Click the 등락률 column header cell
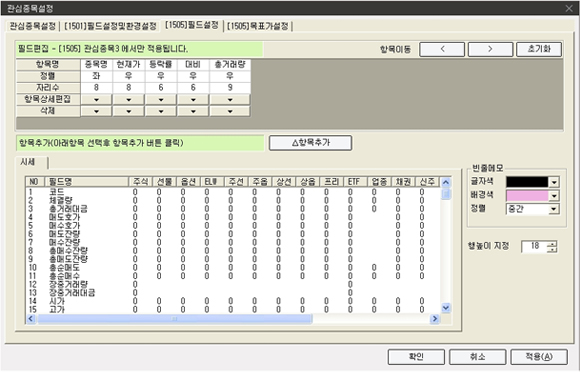Viewport: 580px width, 372px height. (161, 64)
